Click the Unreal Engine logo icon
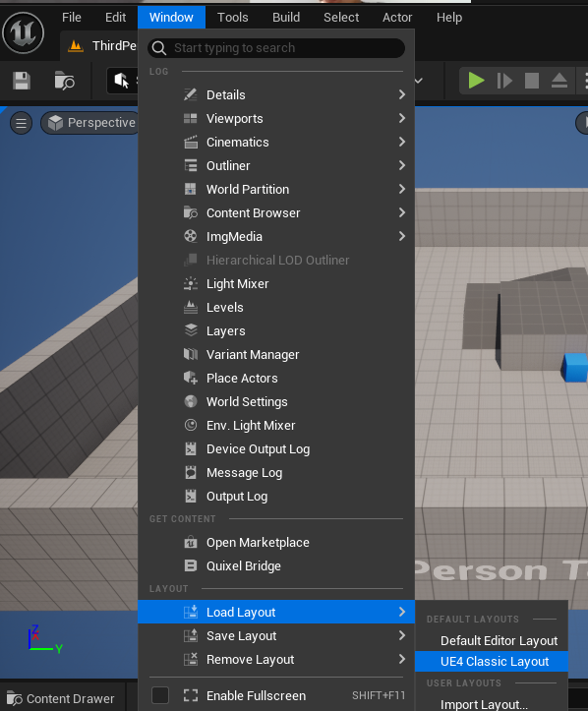 coord(24,32)
